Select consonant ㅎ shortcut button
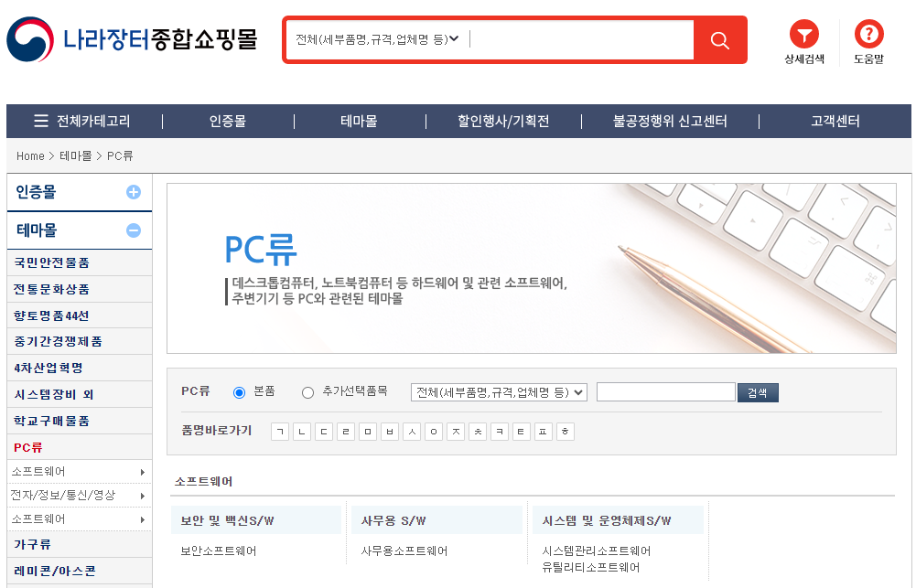The width and height of the screenshot is (916, 588). coord(565,431)
